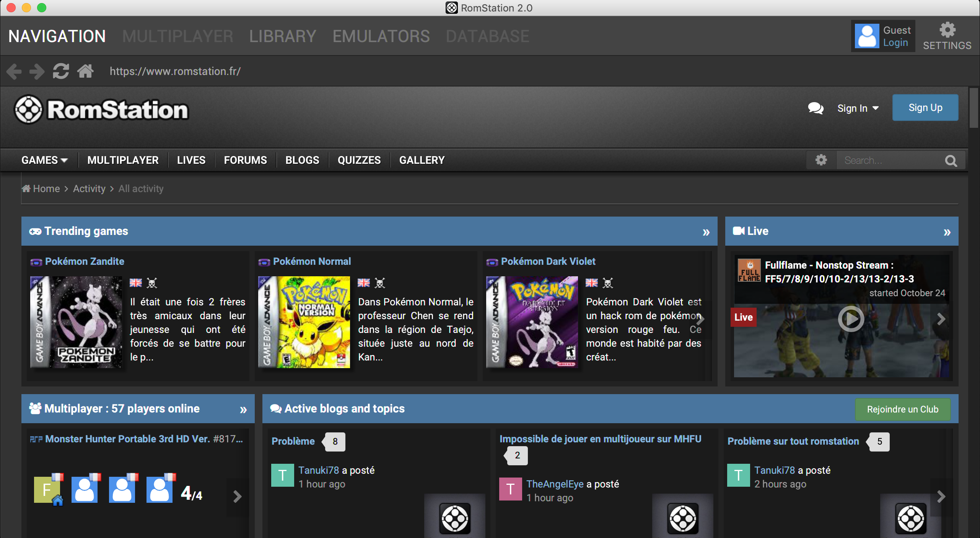980x538 pixels.
Task: Play the Fullflame live stream
Action: tap(851, 319)
